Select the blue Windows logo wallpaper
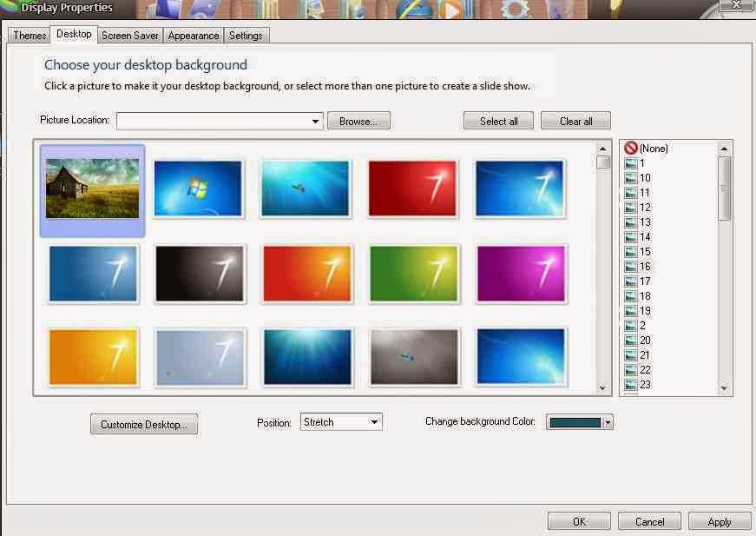The image size is (756, 536). [x=198, y=189]
